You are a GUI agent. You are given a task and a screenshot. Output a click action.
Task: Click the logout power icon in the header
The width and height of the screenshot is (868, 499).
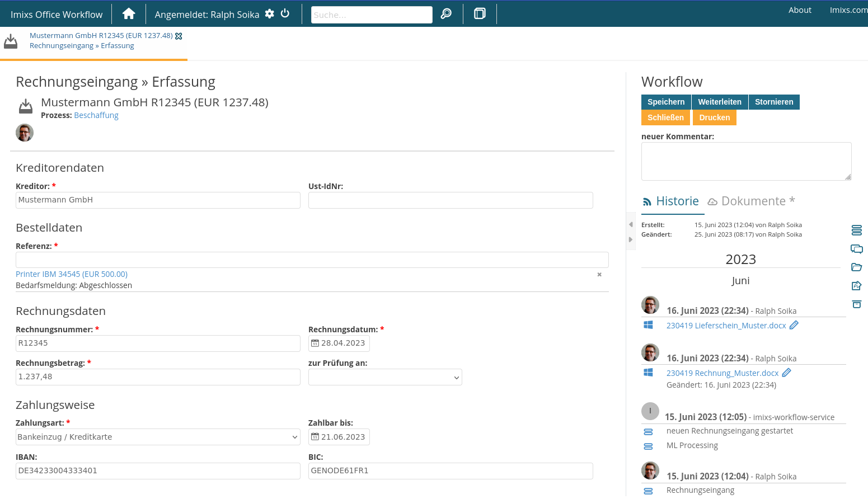point(285,13)
